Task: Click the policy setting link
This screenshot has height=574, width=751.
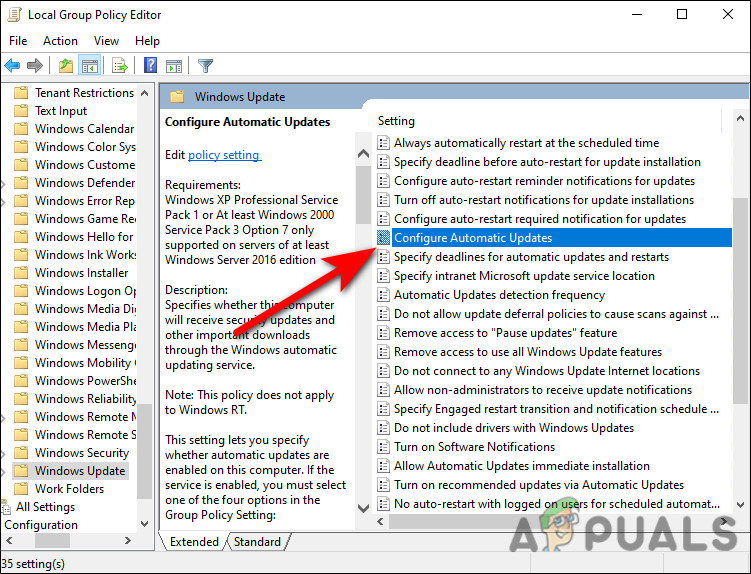Action: (224, 155)
